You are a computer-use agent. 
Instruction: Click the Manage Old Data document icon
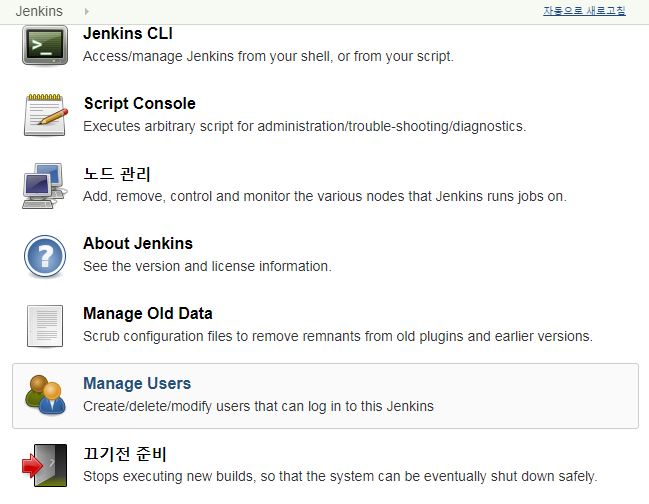coord(45,326)
